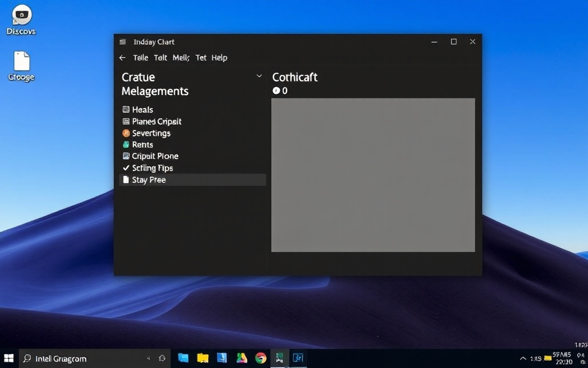Open the Cripuit Plone entry

[x=192, y=156]
